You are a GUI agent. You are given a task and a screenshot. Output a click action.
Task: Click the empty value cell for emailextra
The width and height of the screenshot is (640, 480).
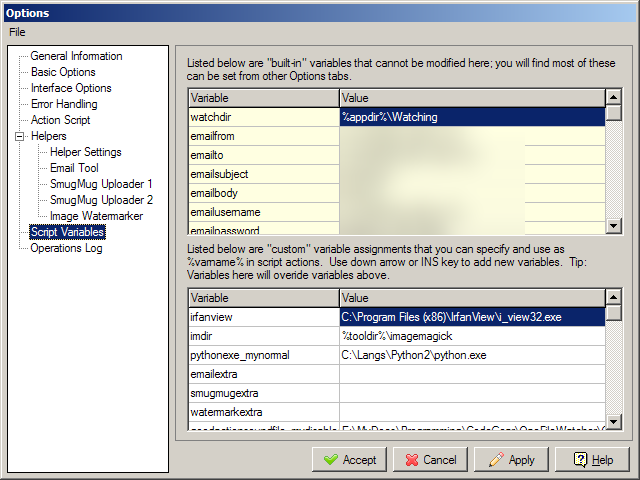tap(472, 374)
